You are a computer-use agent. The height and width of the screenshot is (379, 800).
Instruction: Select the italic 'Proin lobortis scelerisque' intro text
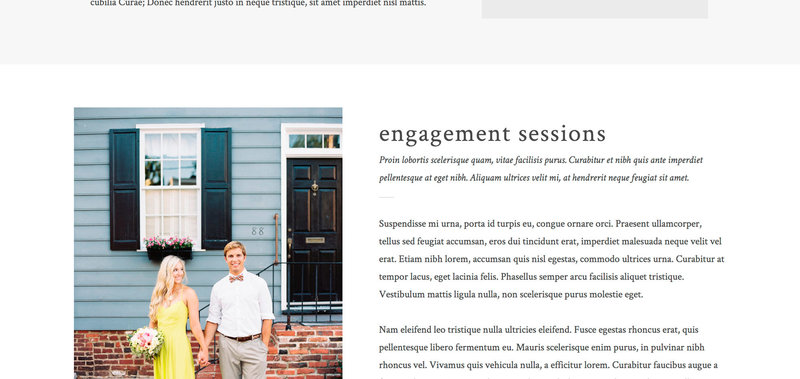pyautogui.click(x=541, y=169)
